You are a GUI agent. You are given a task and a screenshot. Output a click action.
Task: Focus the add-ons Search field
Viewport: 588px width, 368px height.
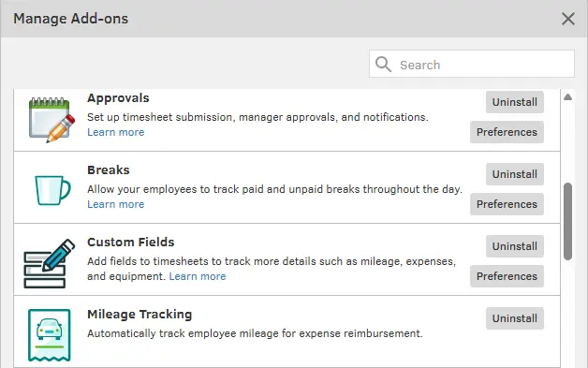coord(472,64)
